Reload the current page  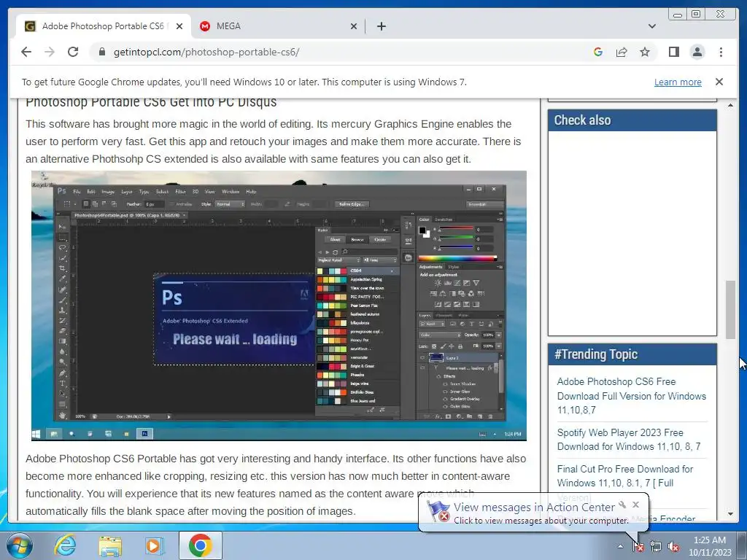pyautogui.click(x=73, y=52)
